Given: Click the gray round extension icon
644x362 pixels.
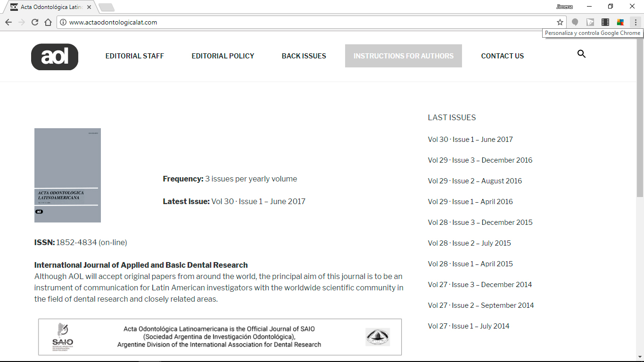Looking at the screenshot, I should coord(575,22).
